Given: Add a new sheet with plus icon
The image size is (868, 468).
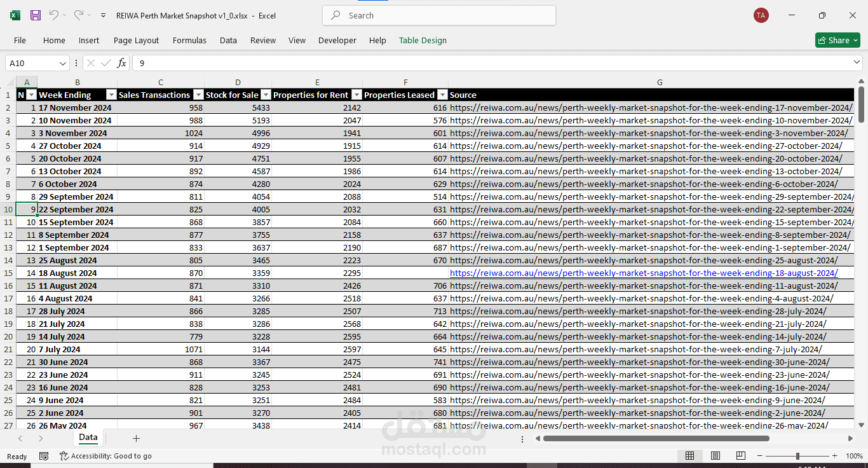Looking at the screenshot, I should (x=136, y=438).
